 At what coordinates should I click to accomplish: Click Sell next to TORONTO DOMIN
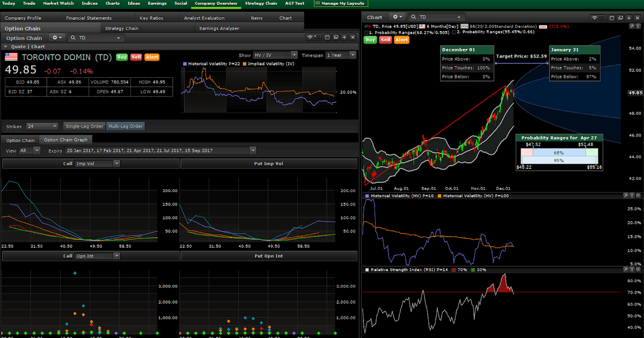coord(136,57)
